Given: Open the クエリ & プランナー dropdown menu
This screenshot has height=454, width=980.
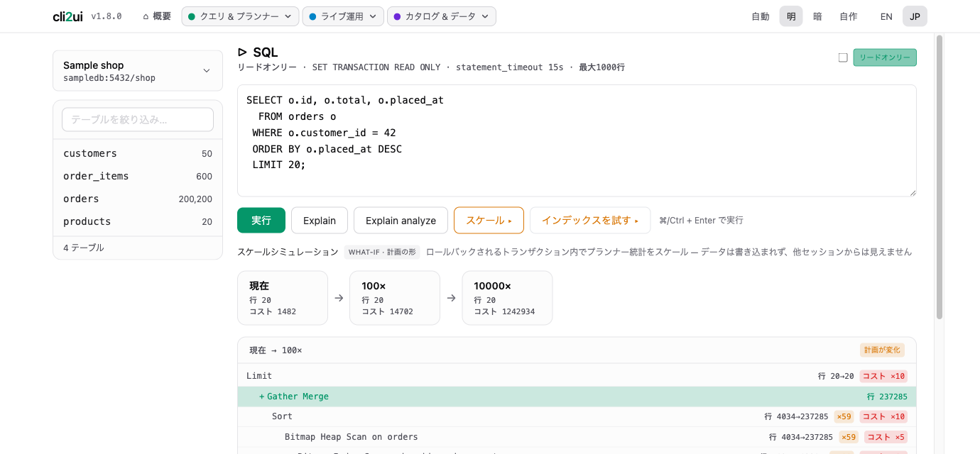Looking at the screenshot, I should click(x=240, y=16).
